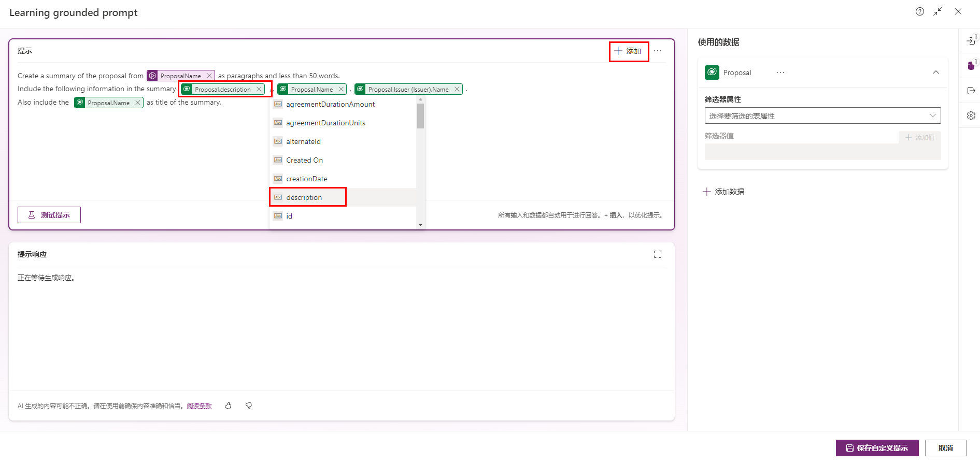Viewport: 980px width, 463px height.
Task: Click the 正在等待生成响应 status text
Action: [47, 278]
